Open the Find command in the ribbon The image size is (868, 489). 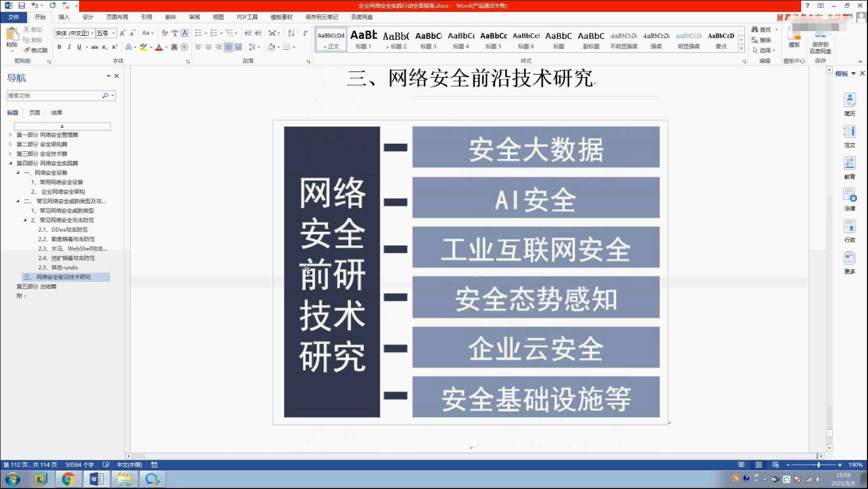point(761,30)
